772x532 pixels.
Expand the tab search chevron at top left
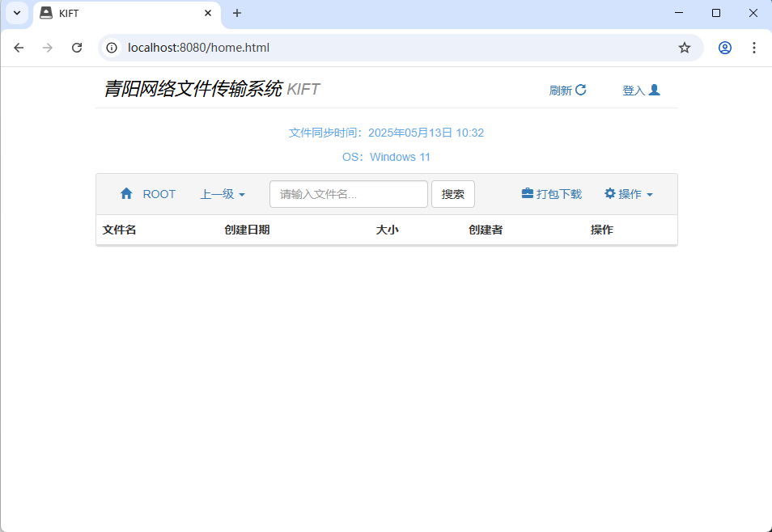(x=16, y=13)
